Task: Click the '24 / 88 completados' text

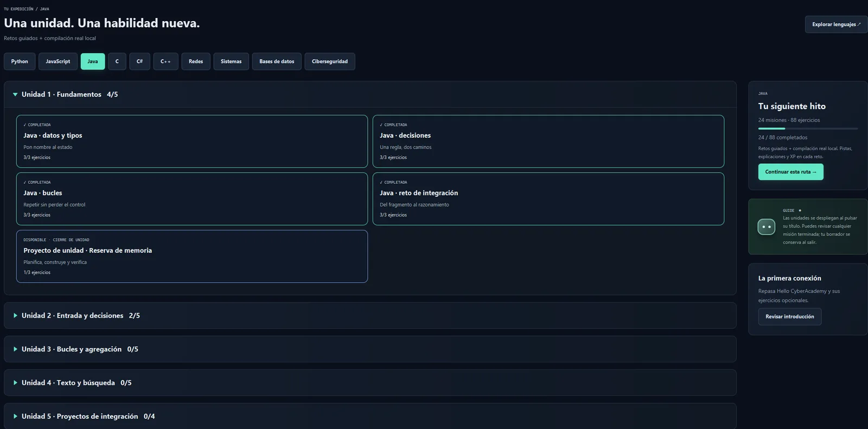Action: coord(783,138)
